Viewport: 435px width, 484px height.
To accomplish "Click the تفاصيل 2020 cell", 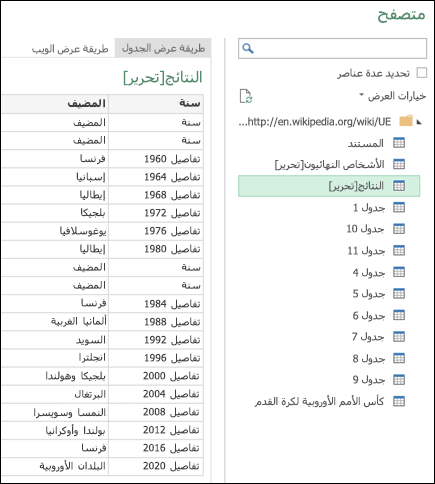I will [x=156, y=466].
